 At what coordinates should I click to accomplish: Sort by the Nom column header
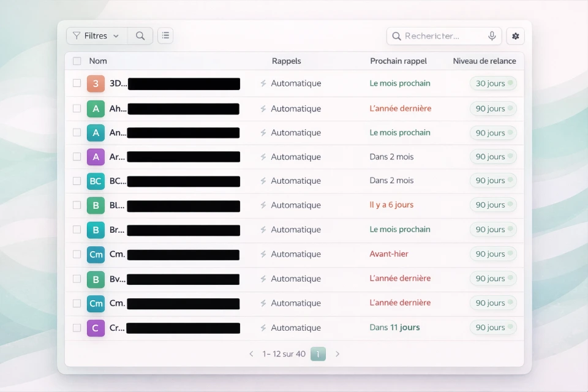pos(98,61)
